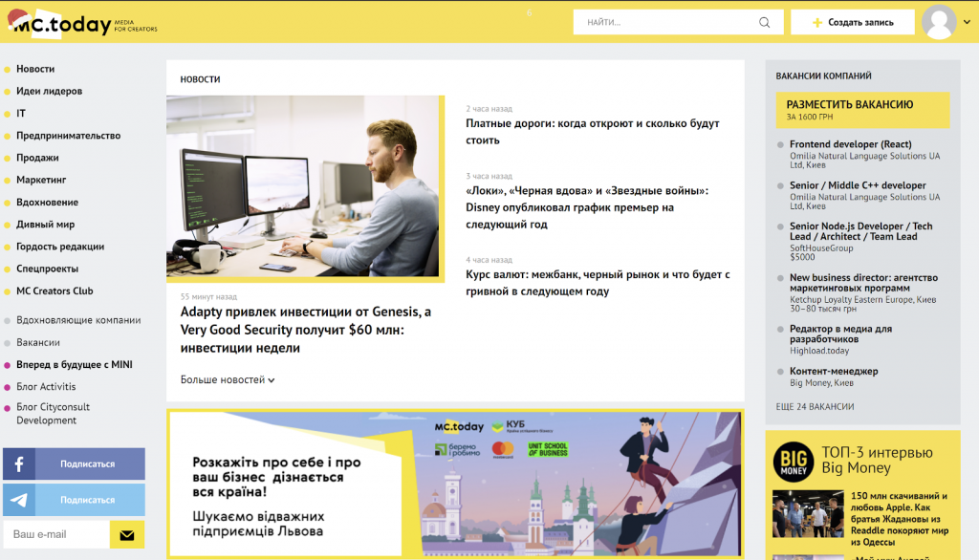This screenshot has width=979, height=560.
Task: Open Блог Cityconsult Development
Action: pos(54,413)
